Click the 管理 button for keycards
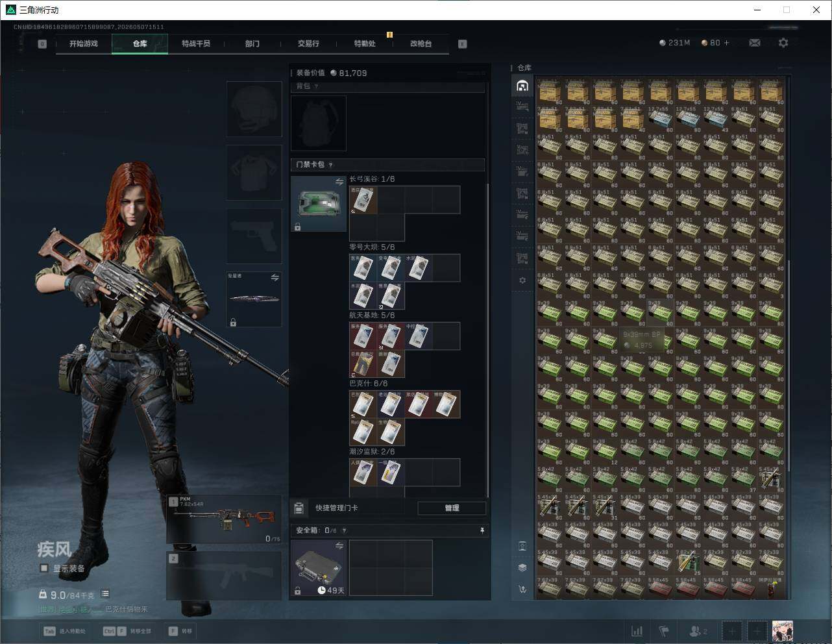The width and height of the screenshot is (832, 644). (452, 508)
